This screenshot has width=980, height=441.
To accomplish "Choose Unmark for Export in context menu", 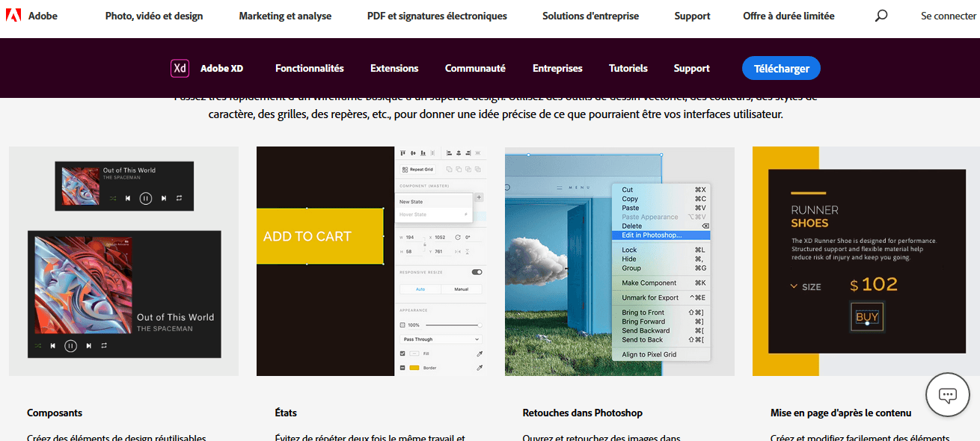I will pos(662,297).
